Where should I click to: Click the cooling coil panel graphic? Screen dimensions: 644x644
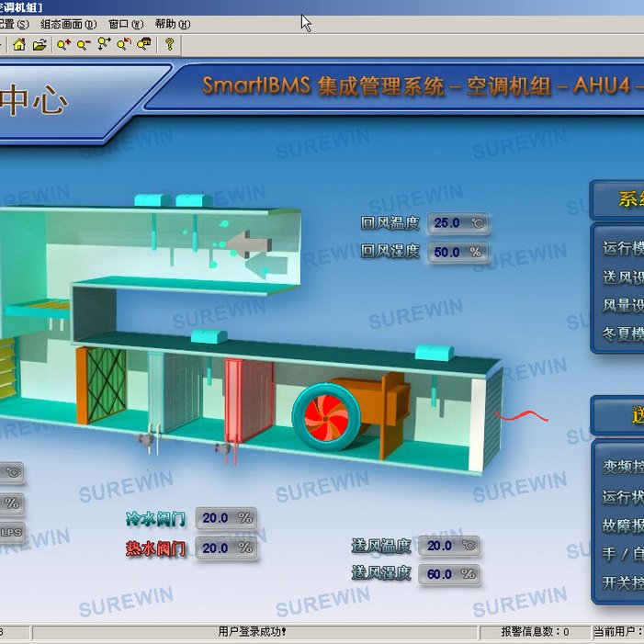175,390
